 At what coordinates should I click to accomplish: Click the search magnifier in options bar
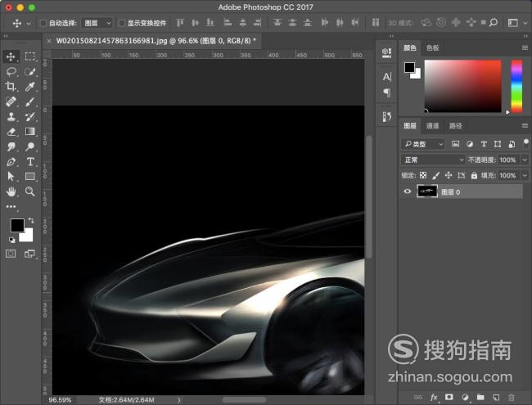point(494,23)
